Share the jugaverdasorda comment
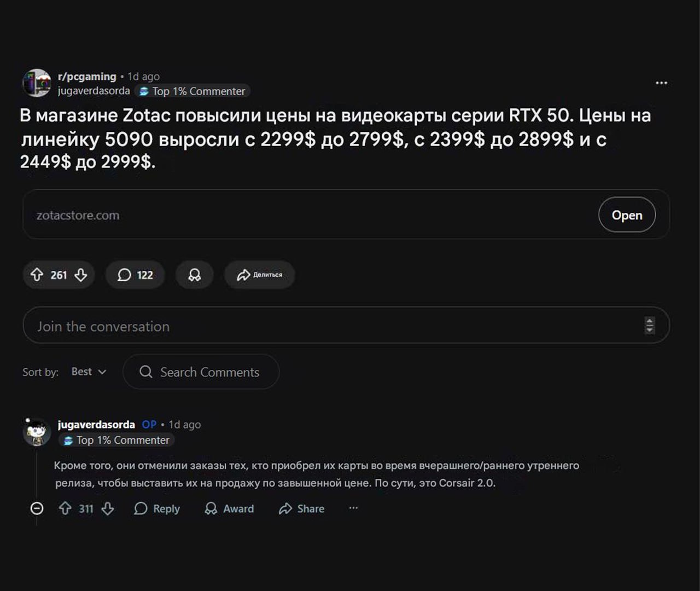 coord(301,508)
